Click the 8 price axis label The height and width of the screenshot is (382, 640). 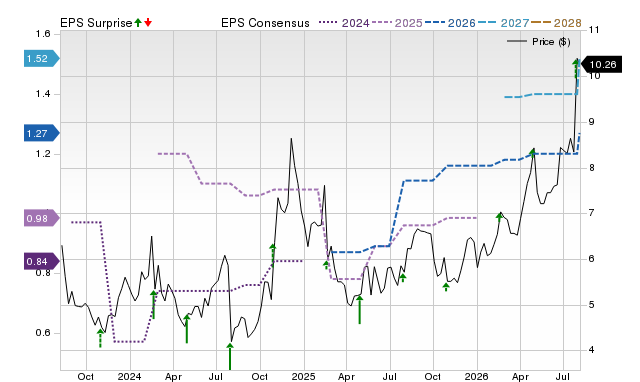(x=591, y=167)
